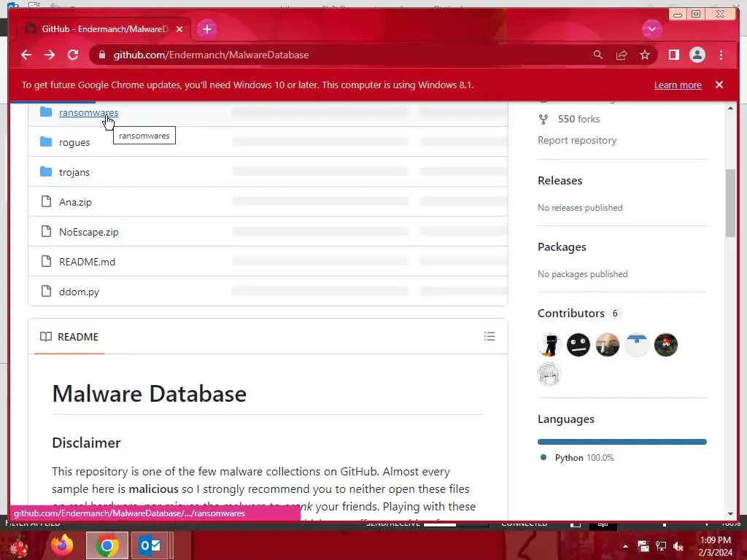This screenshot has width=747, height=560.
Task: Open the fourth contributor avatar with blue hat
Action: pos(636,345)
